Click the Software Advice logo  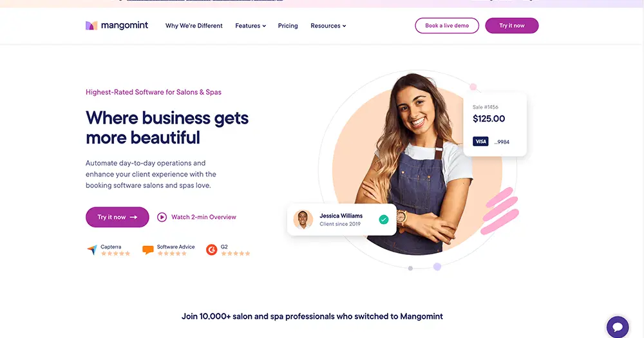coord(148,249)
